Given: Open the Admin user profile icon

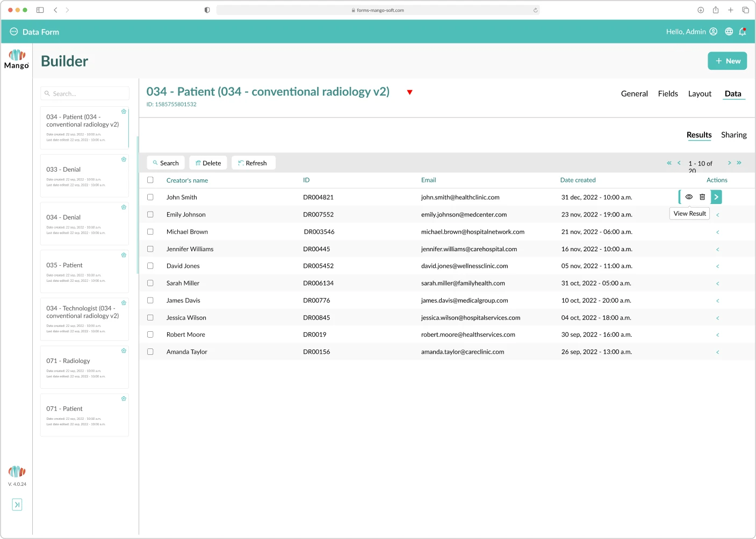Looking at the screenshot, I should 713,32.
